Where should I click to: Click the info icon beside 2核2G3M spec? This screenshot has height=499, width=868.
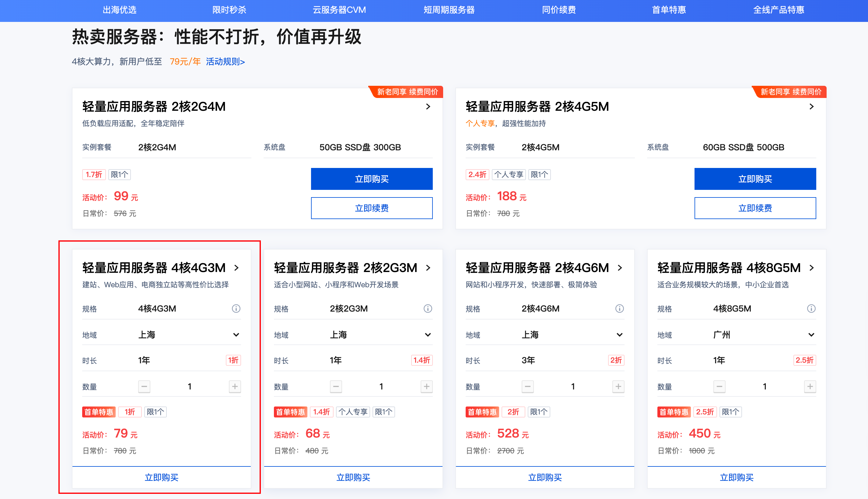(428, 309)
